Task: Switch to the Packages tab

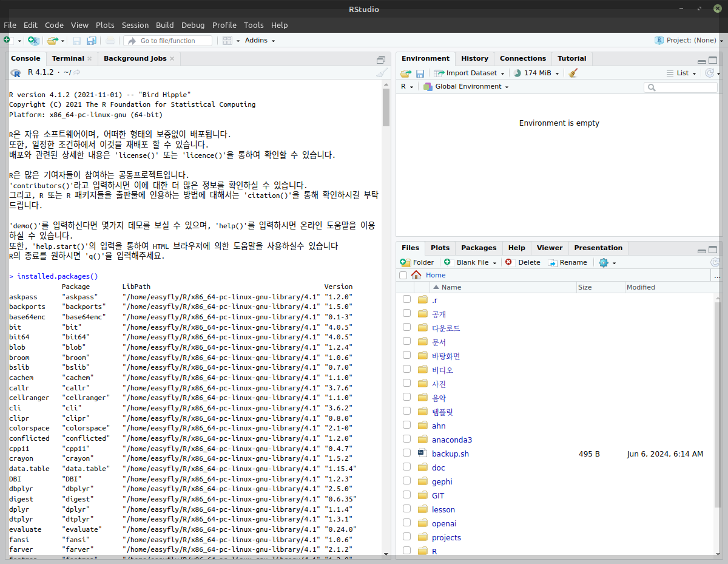Action: pos(479,248)
